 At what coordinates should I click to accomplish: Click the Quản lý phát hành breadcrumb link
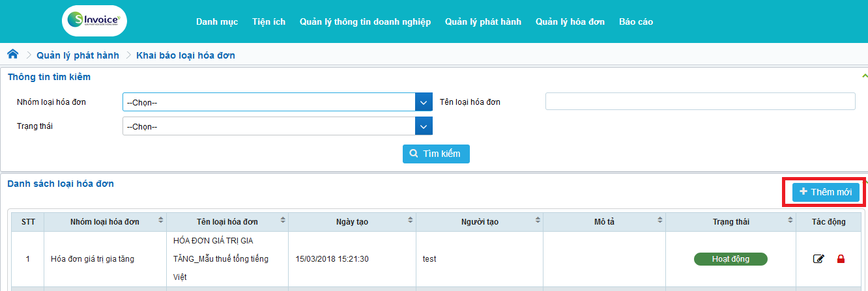tap(78, 55)
